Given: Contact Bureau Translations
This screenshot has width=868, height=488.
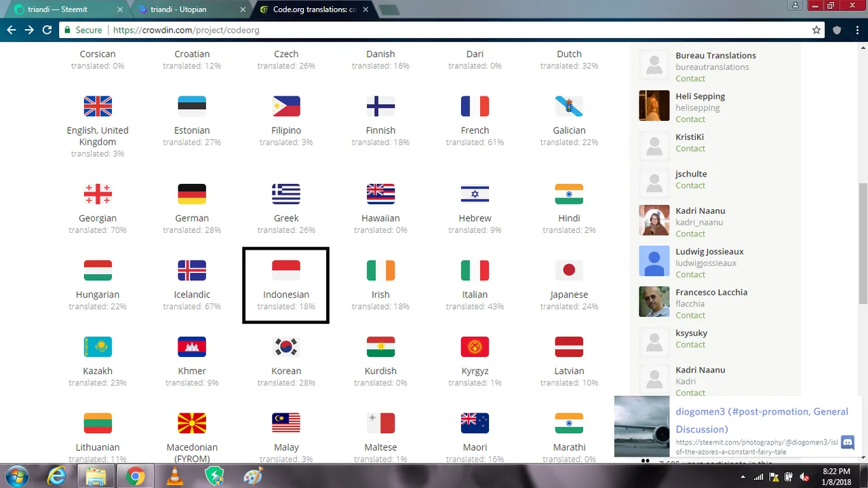Looking at the screenshot, I should coord(690,79).
